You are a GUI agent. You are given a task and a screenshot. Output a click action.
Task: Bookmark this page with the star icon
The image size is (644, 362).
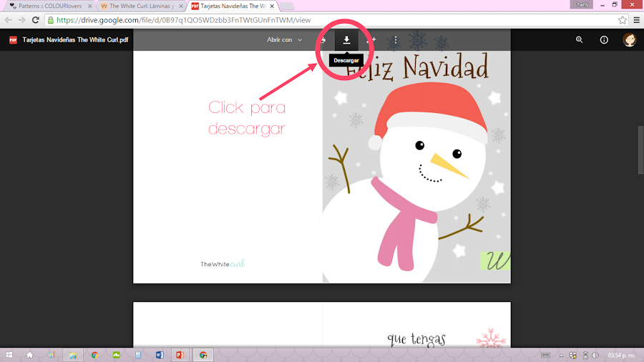coord(623,20)
